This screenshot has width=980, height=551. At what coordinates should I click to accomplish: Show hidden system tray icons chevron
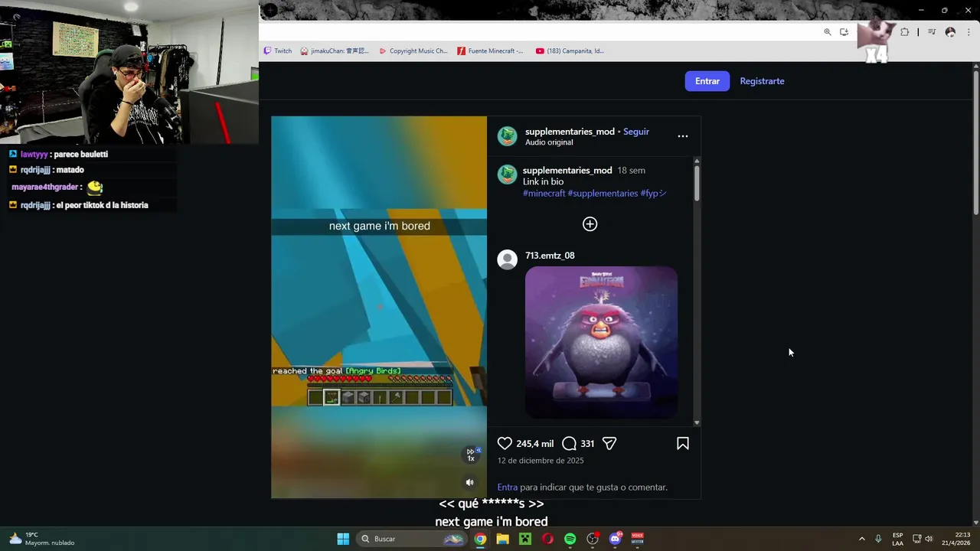click(861, 539)
